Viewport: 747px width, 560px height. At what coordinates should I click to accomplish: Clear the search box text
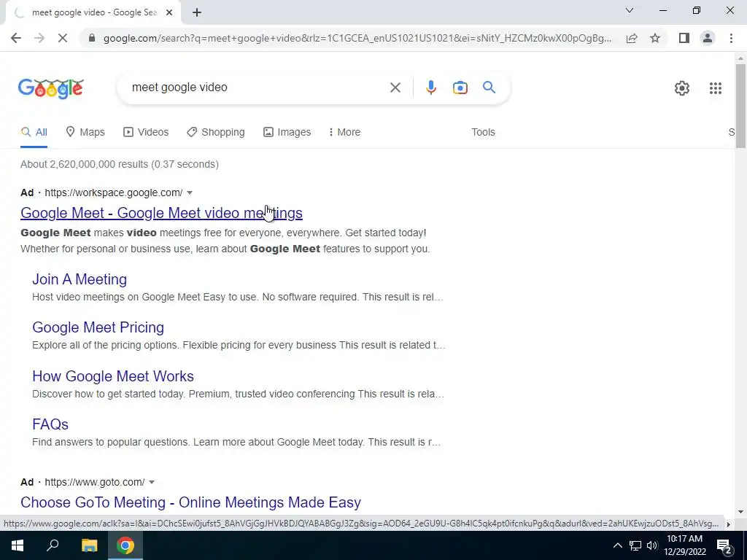coord(395,87)
